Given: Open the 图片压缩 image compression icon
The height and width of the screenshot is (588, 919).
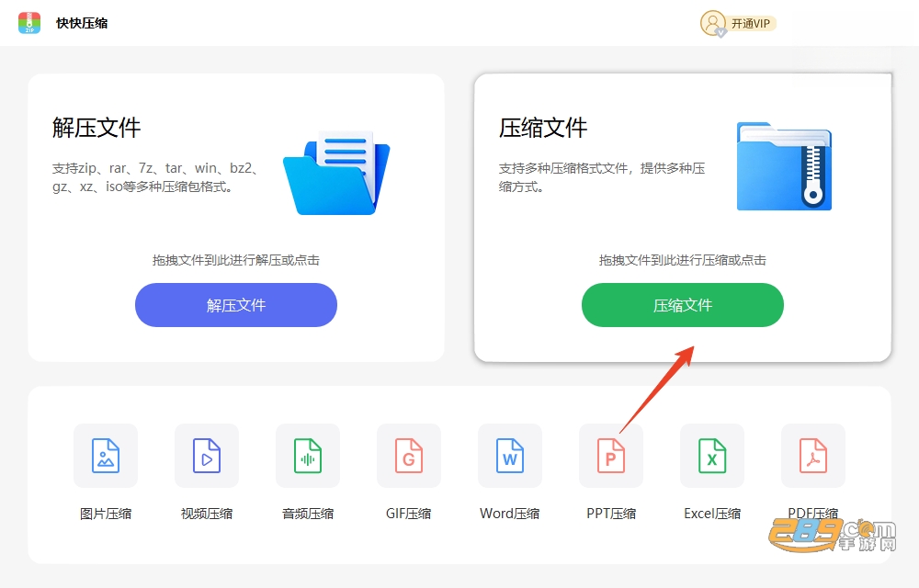Looking at the screenshot, I should (x=106, y=456).
